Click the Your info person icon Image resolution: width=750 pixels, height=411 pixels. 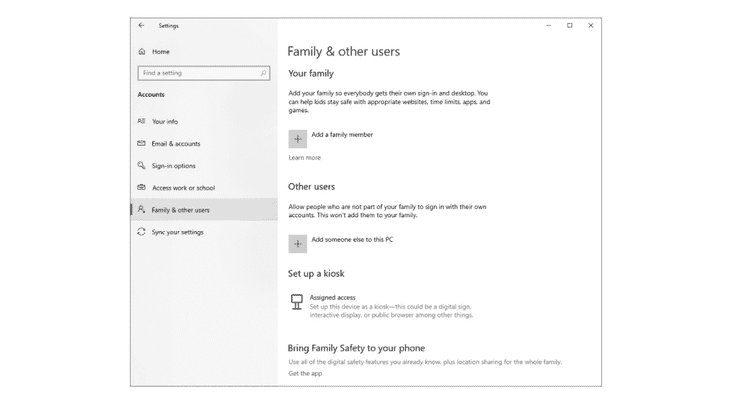[x=142, y=121]
